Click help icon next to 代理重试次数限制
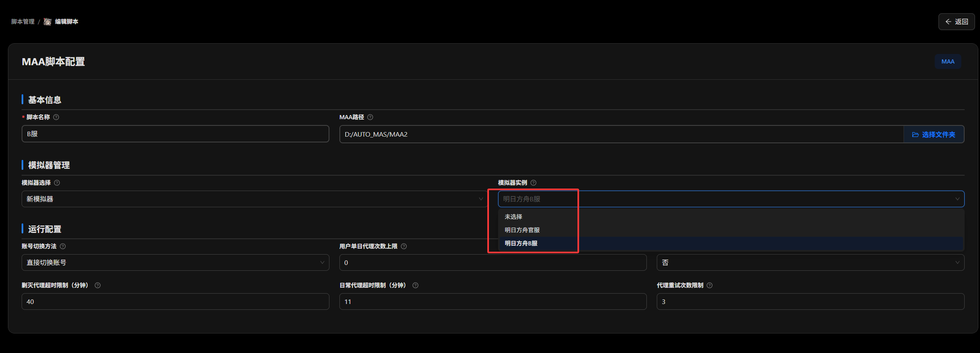 [x=710, y=285]
